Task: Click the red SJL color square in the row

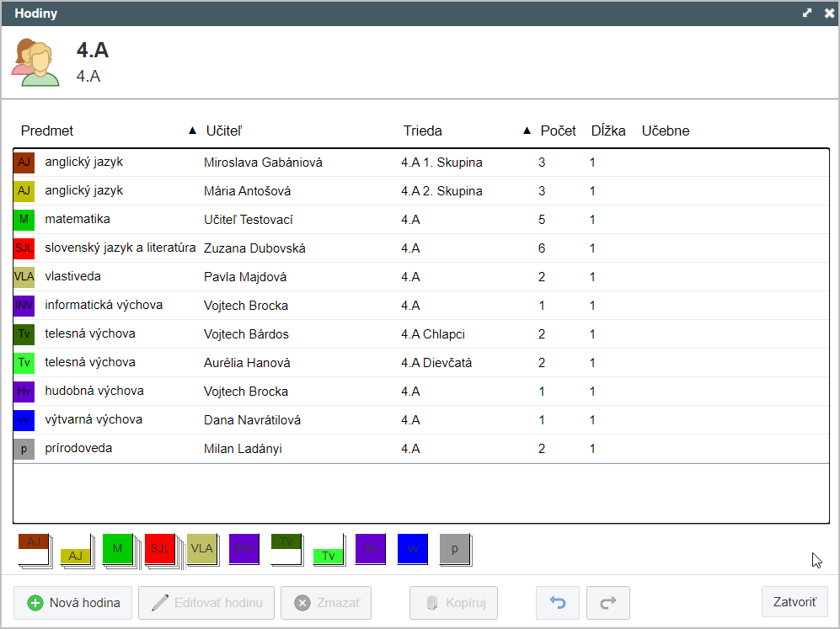Action: pos(24,248)
